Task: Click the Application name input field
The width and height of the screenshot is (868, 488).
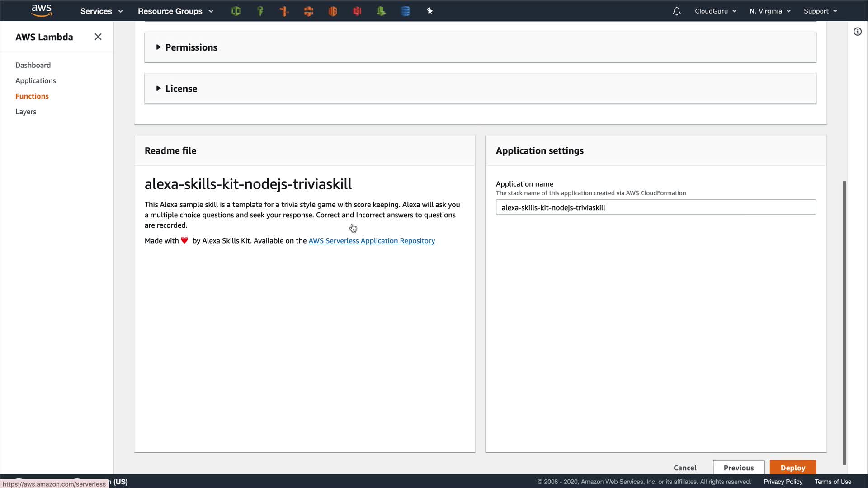Action: coord(656,207)
